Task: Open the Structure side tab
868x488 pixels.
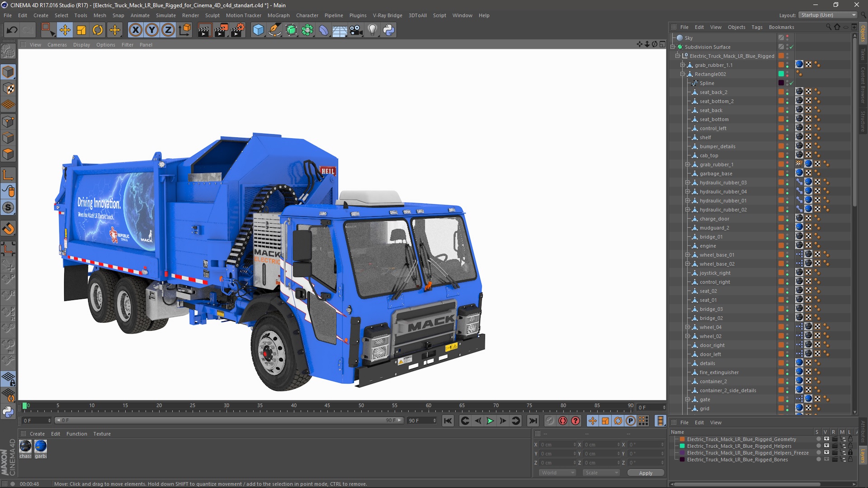Action: 863,121
